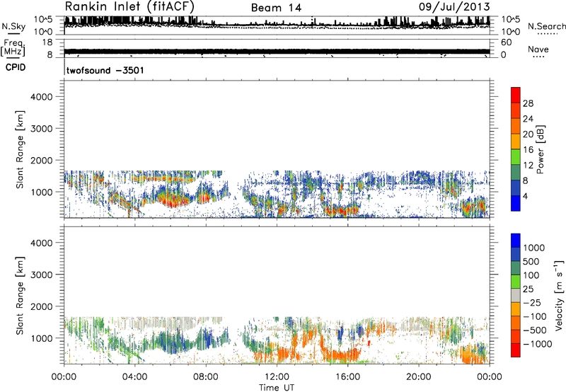Click the 'N.Search' legend label

(546, 26)
